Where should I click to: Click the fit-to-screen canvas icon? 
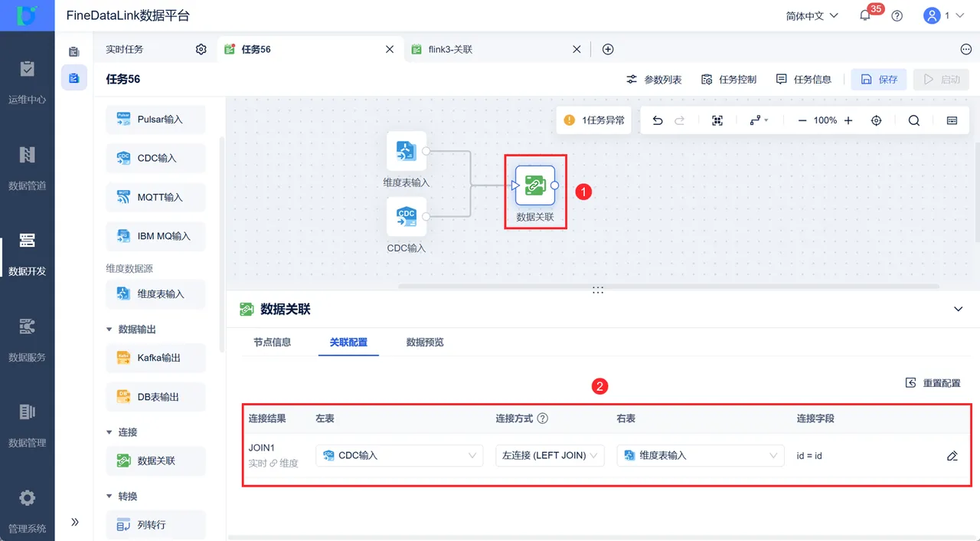click(x=717, y=120)
